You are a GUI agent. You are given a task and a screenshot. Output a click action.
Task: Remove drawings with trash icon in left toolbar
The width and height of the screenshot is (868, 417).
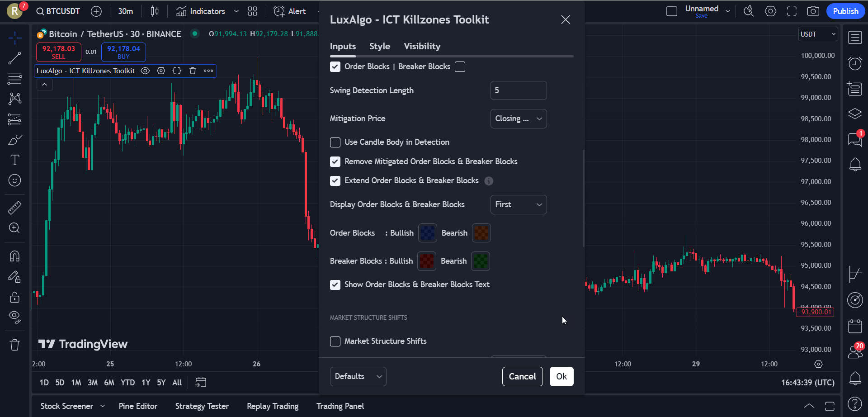[x=14, y=345]
